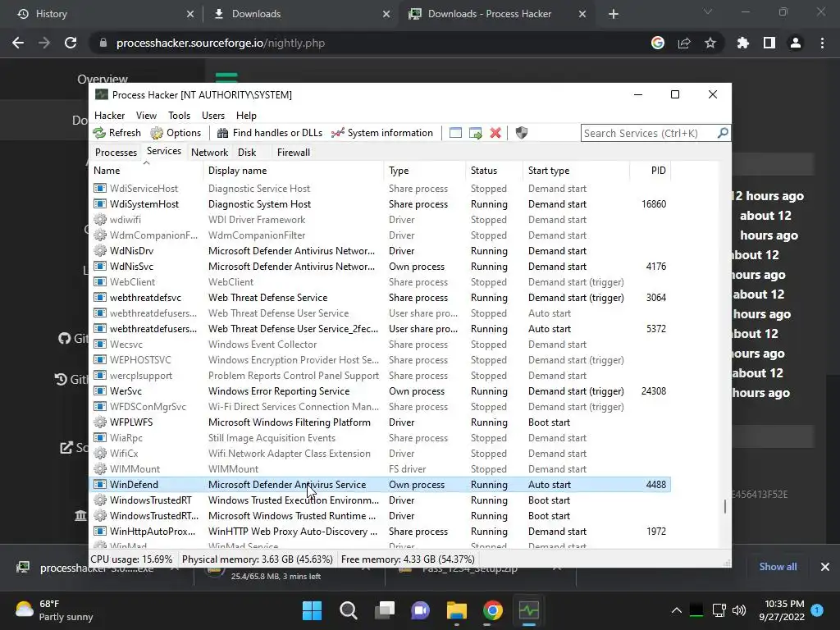Select the WerSvc service row
Viewport: 840px width, 630px height.
[380, 391]
